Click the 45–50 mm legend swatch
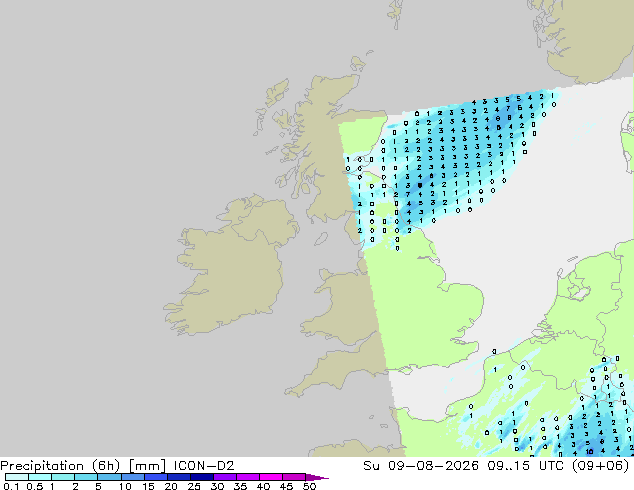Viewport: 634px width, 490px height. coord(294,477)
